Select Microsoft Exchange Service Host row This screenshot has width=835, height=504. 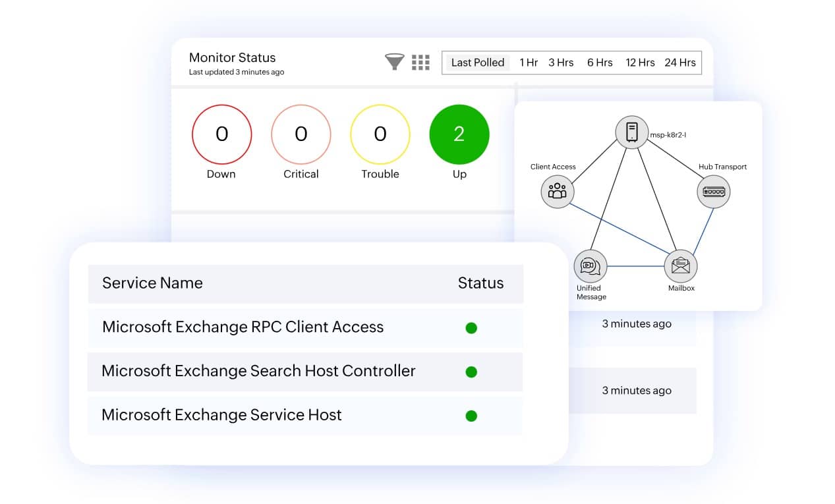tap(305, 416)
